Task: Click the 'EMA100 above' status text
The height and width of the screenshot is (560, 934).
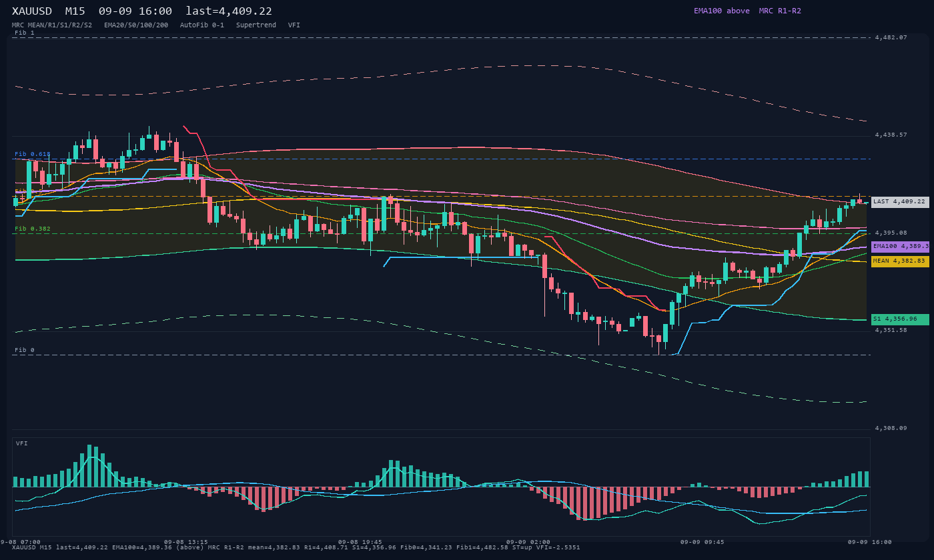Action: [721, 11]
